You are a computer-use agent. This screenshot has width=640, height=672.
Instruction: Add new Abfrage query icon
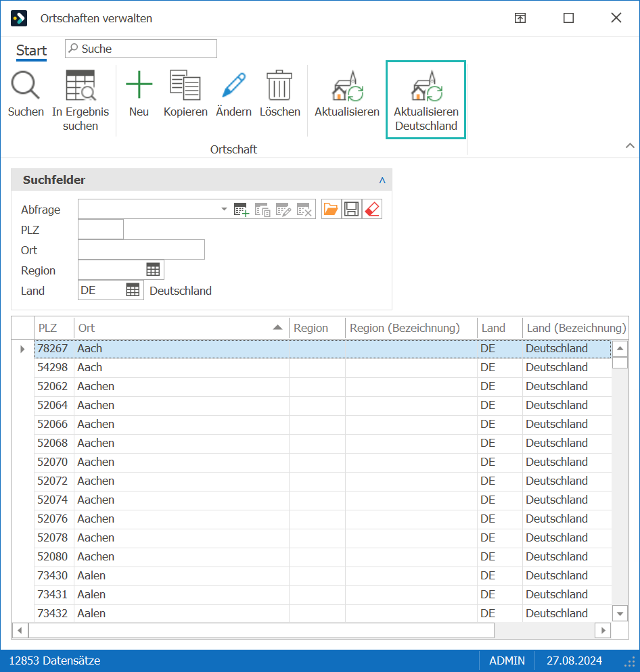click(241, 210)
